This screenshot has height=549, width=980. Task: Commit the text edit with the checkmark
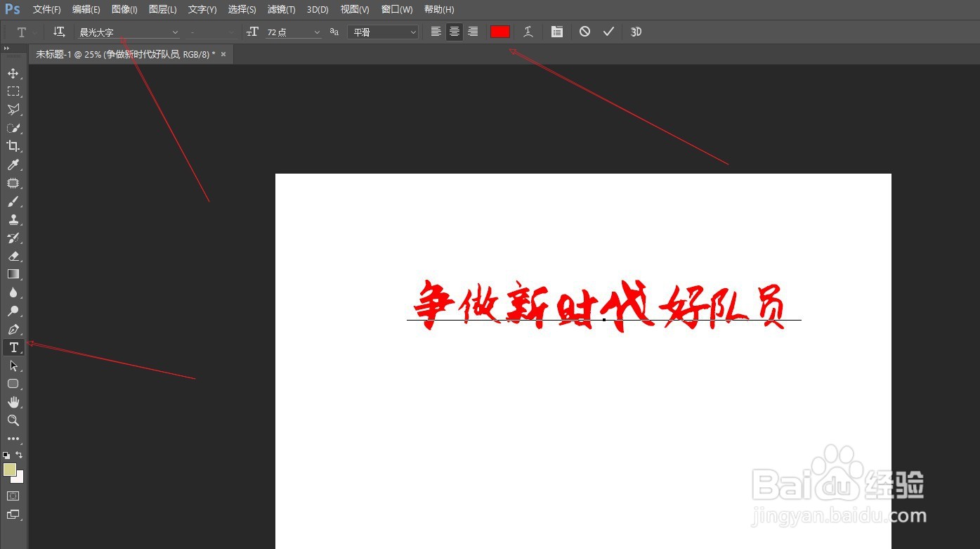[x=608, y=31]
